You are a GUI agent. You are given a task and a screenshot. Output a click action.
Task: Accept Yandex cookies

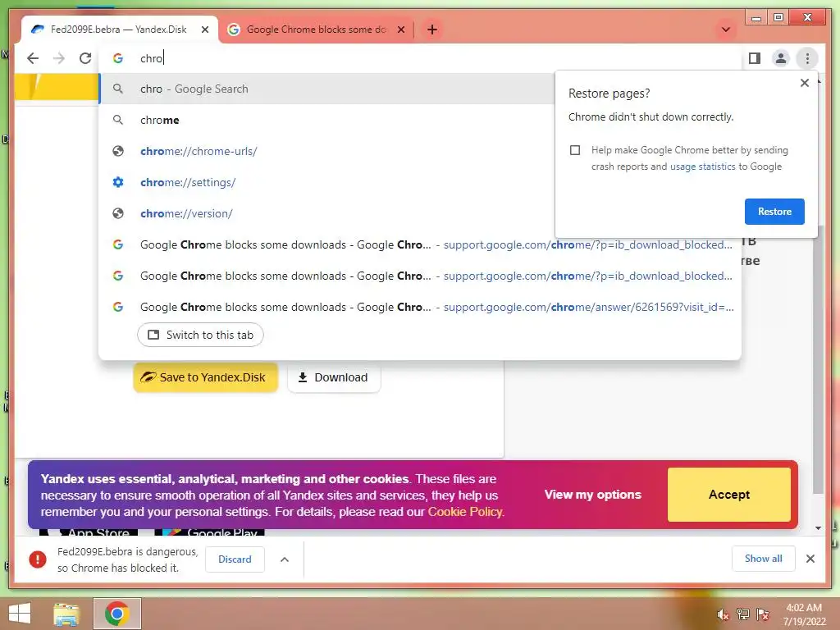click(x=729, y=495)
